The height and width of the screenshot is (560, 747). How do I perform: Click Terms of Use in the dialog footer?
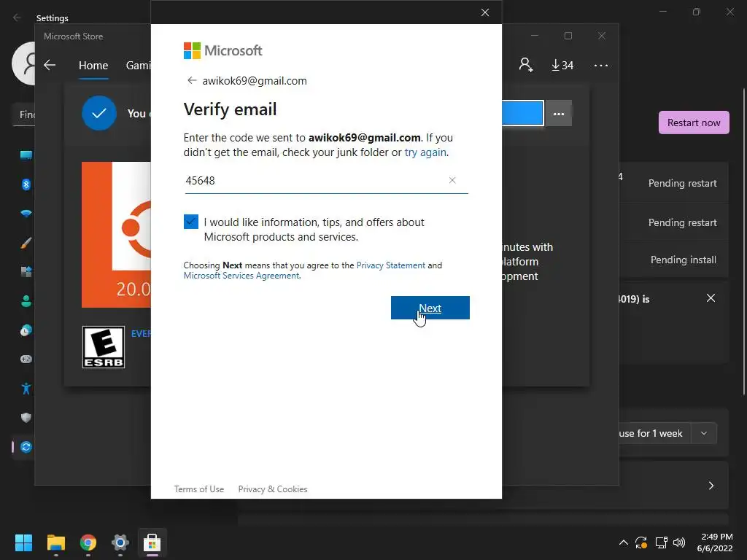point(198,489)
